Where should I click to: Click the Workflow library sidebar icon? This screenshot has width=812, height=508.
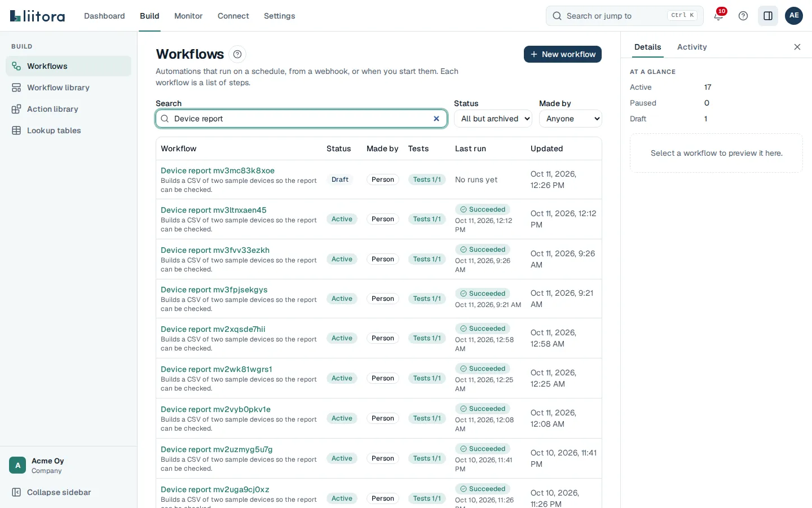[x=16, y=87]
